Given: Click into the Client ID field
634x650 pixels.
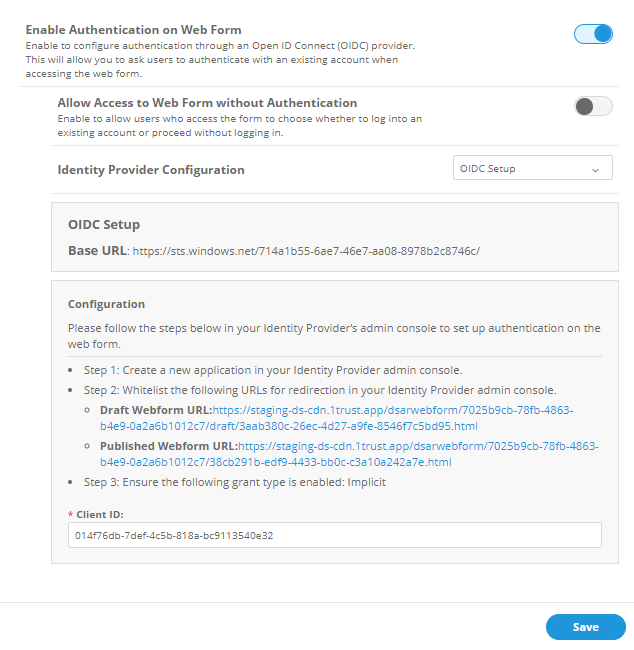Looking at the screenshot, I should pos(335,535).
